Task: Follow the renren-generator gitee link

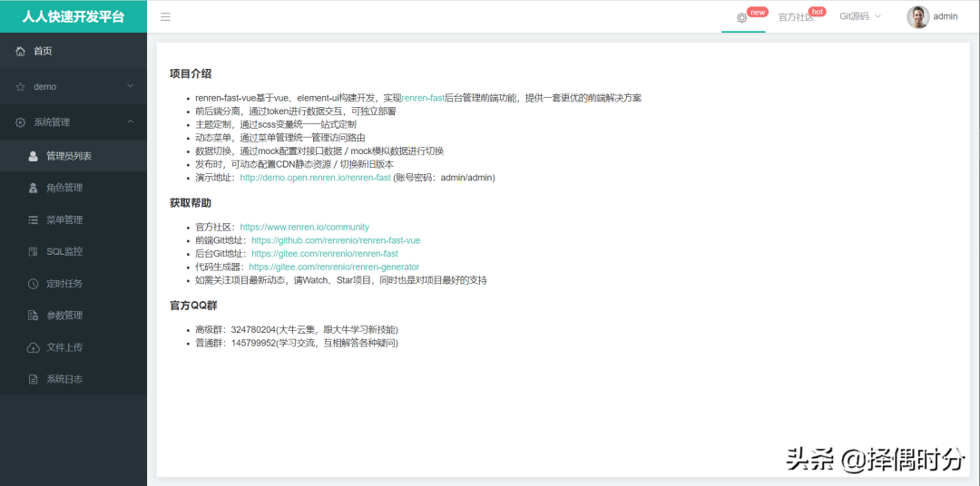Action: click(x=334, y=267)
